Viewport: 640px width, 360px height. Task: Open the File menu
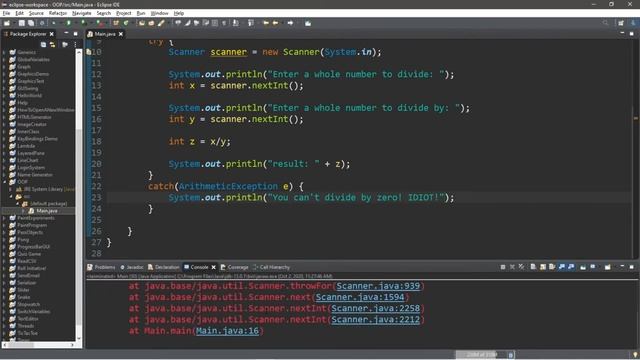(7, 13)
